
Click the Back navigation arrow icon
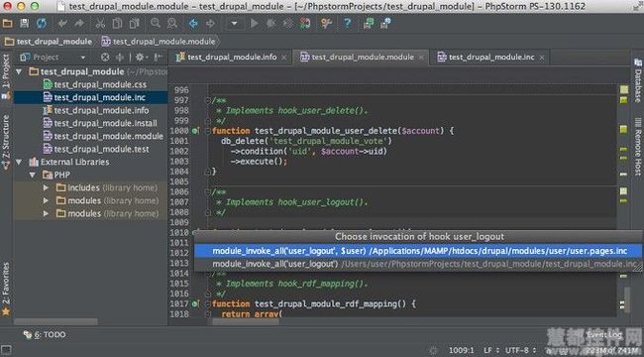(x=193, y=24)
